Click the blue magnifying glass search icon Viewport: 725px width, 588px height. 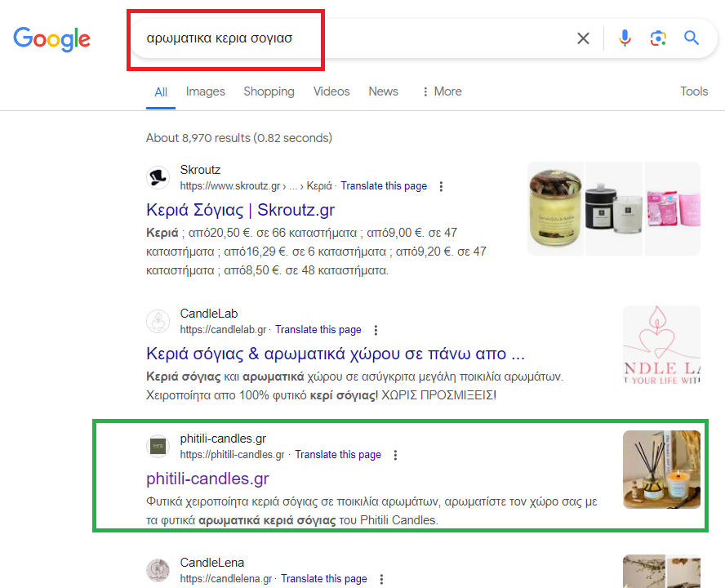click(x=692, y=38)
